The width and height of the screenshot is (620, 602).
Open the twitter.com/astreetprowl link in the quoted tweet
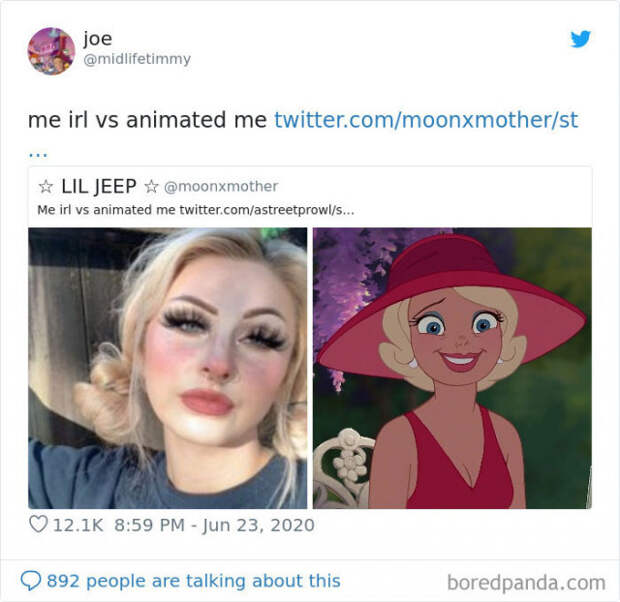click(267, 210)
